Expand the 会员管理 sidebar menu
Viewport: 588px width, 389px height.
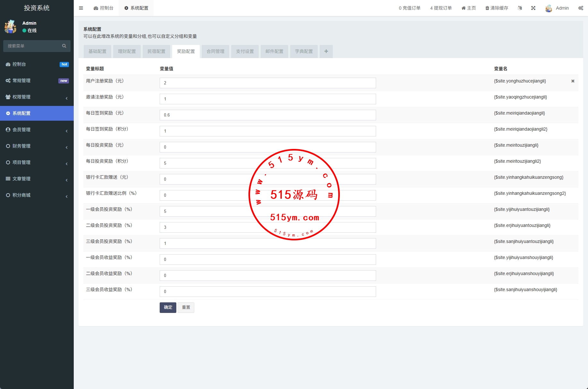[x=37, y=130]
